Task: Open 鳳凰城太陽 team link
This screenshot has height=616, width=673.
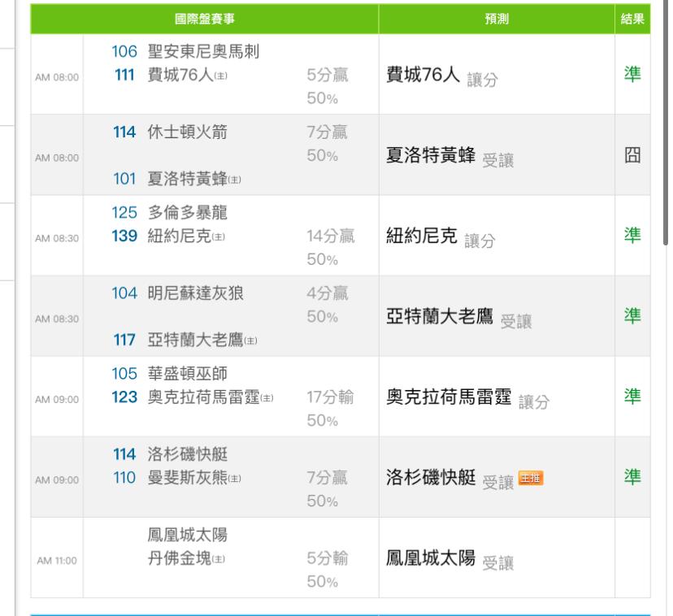Action: click(x=187, y=535)
